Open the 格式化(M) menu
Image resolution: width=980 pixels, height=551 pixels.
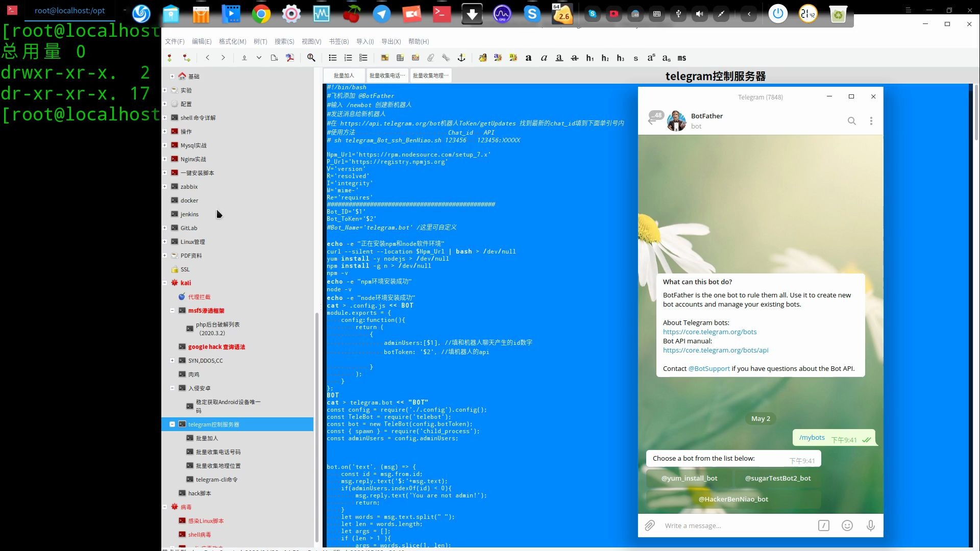232,41
